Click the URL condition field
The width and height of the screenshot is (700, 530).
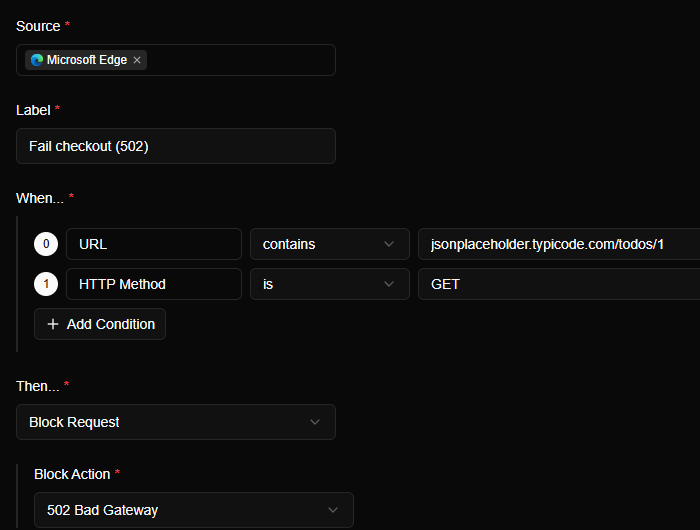154,244
